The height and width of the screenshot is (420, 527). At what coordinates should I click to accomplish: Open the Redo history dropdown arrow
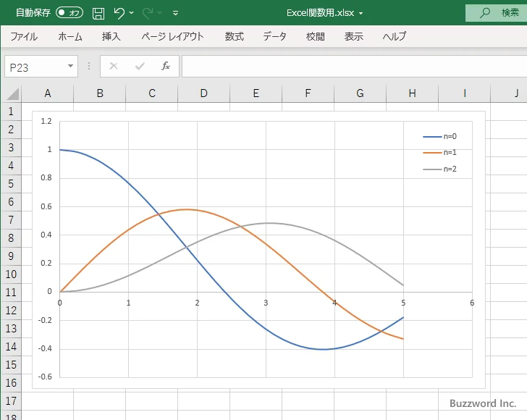coord(160,13)
